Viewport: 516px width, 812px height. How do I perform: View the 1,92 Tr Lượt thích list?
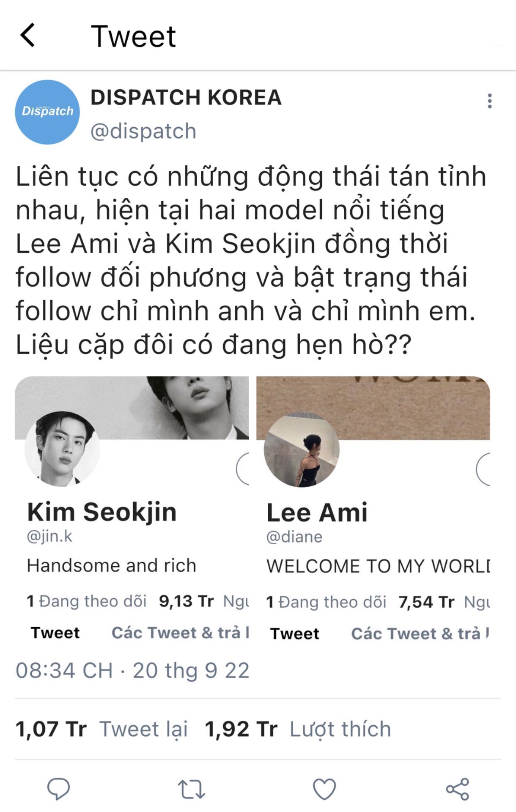click(x=298, y=729)
